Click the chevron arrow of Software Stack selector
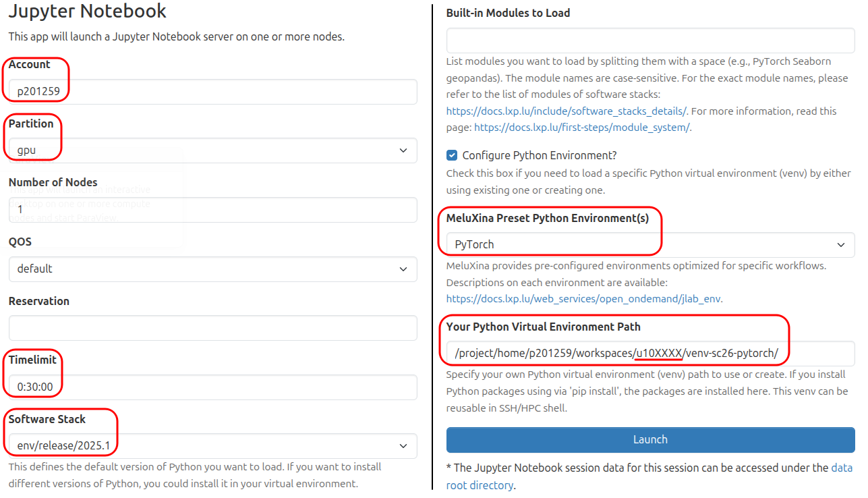This screenshot has width=868, height=498. pos(403,446)
